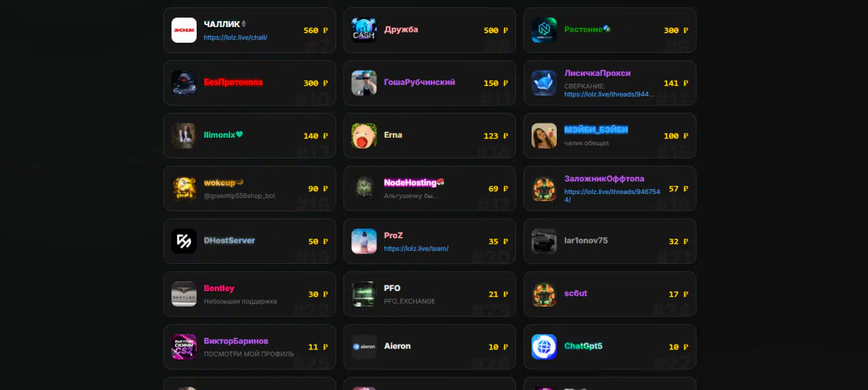868x390 pixels.
Task: Open ЛисичкаПрокси's lolz.live/threads link
Action: tap(609, 94)
